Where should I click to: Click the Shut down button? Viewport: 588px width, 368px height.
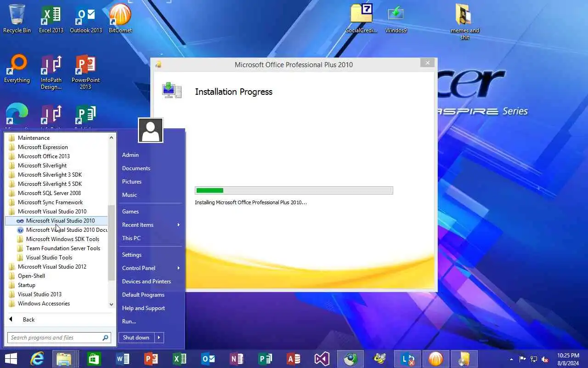[x=136, y=338]
